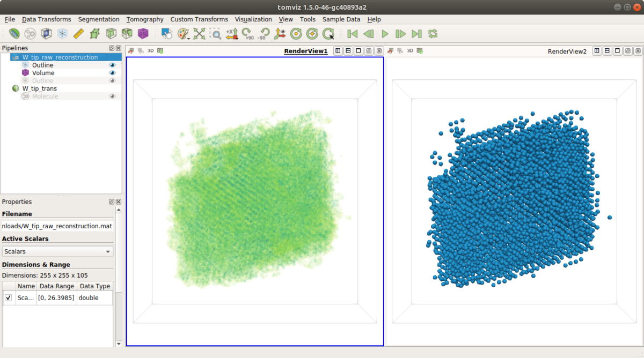This screenshot has width=644, height=358.
Task: Select the ruler measurement tool
Action: [x=78, y=34]
